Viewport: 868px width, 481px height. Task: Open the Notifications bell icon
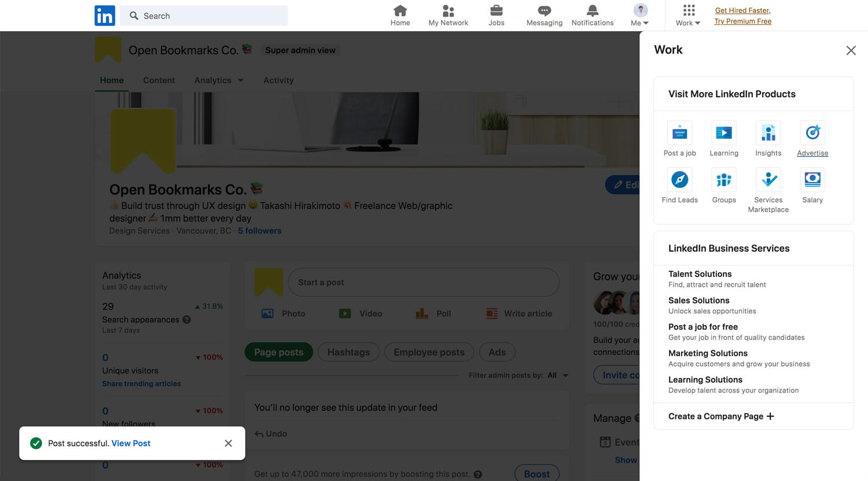592,16
